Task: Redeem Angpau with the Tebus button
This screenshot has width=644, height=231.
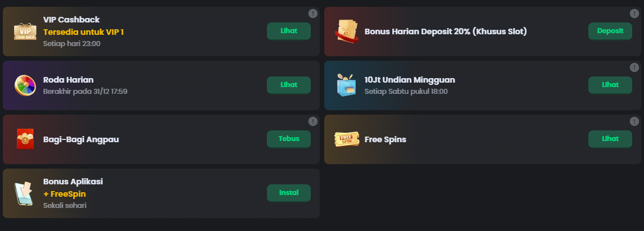Action: click(x=289, y=139)
